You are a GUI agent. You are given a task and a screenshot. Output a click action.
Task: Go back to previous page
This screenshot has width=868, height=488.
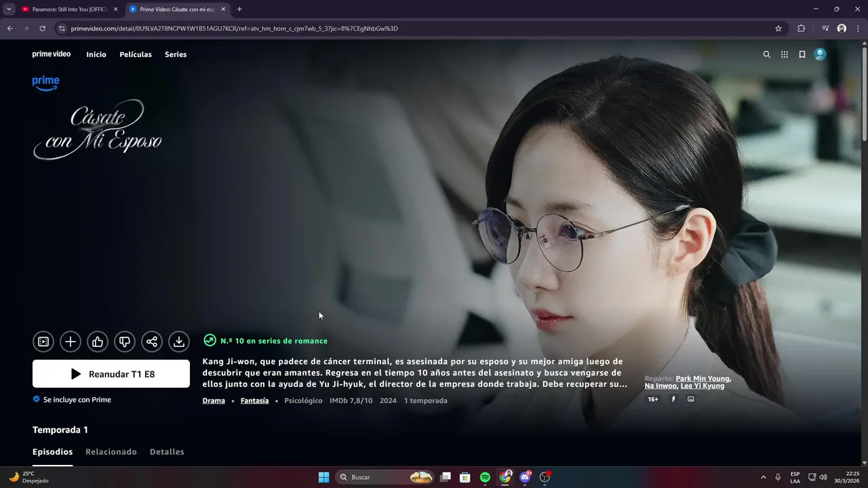(x=9, y=28)
